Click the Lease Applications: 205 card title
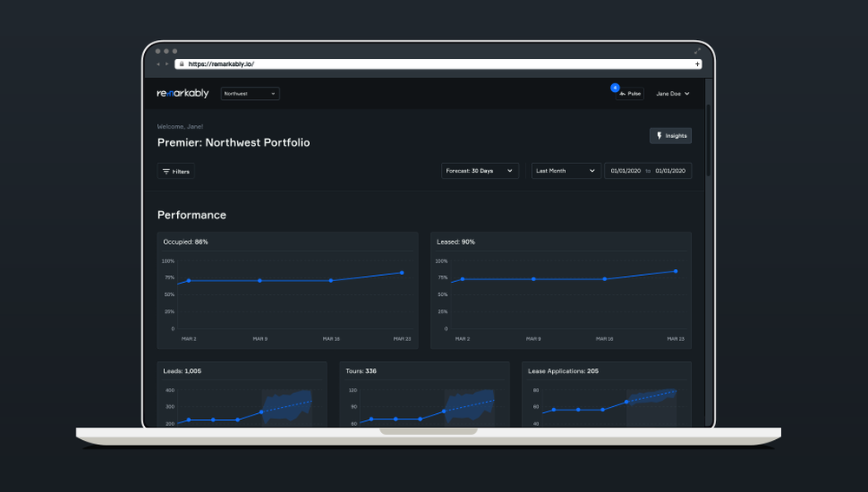This screenshot has width=868, height=492. click(563, 371)
